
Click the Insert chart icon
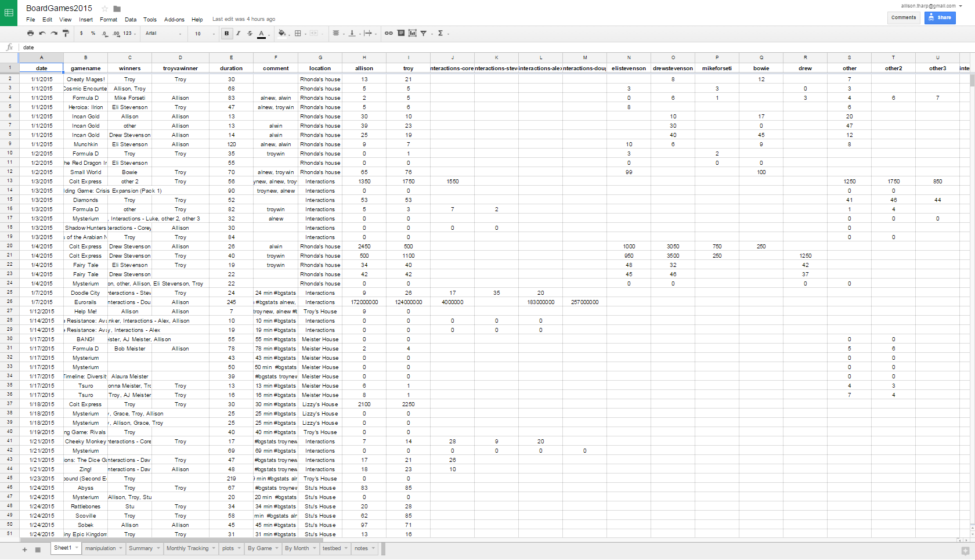[x=412, y=34]
